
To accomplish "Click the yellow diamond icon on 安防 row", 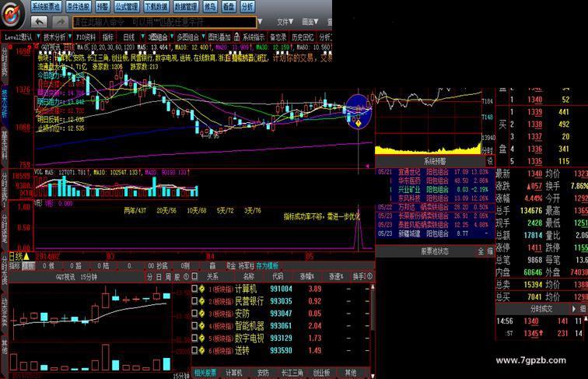I will pyautogui.click(x=201, y=314).
